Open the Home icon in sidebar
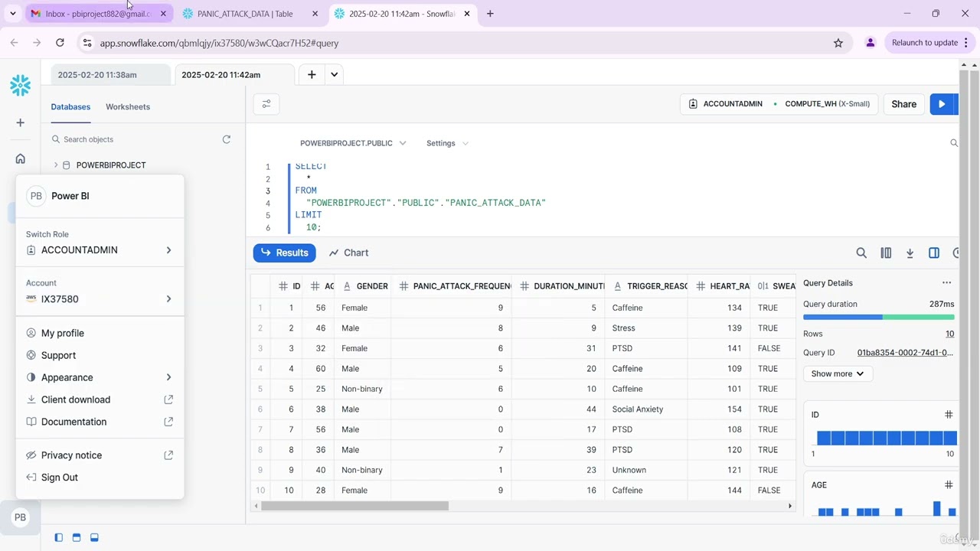Viewport: 980px width, 551px height. point(21,158)
